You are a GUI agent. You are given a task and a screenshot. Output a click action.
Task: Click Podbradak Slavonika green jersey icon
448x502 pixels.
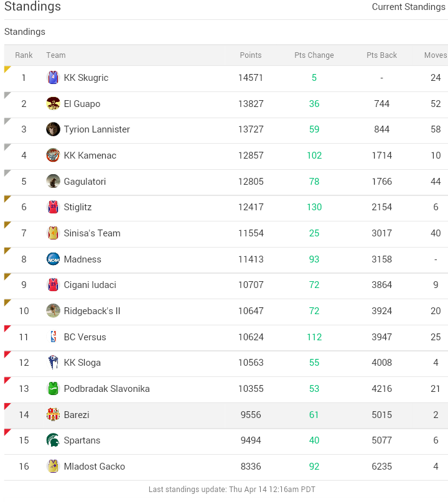click(x=53, y=389)
